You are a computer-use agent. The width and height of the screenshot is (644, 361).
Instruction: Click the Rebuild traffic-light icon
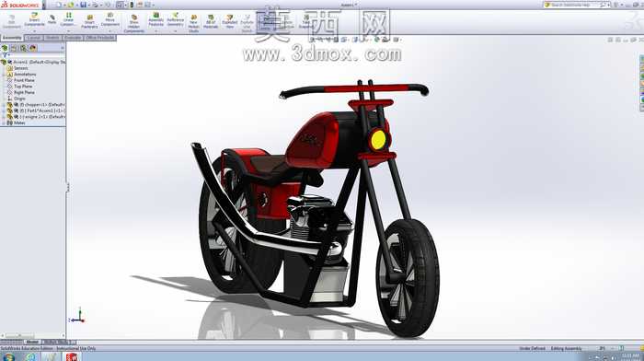(x=132, y=5)
